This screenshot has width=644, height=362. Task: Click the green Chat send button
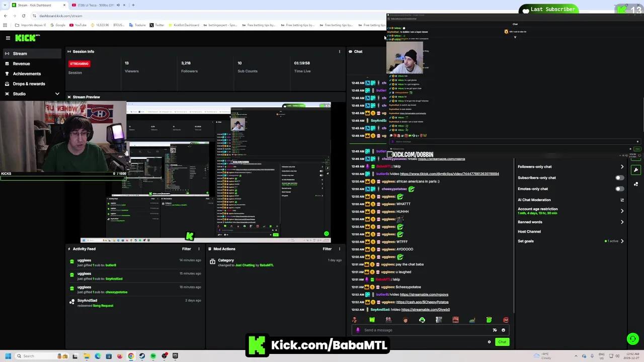click(x=502, y=342)
